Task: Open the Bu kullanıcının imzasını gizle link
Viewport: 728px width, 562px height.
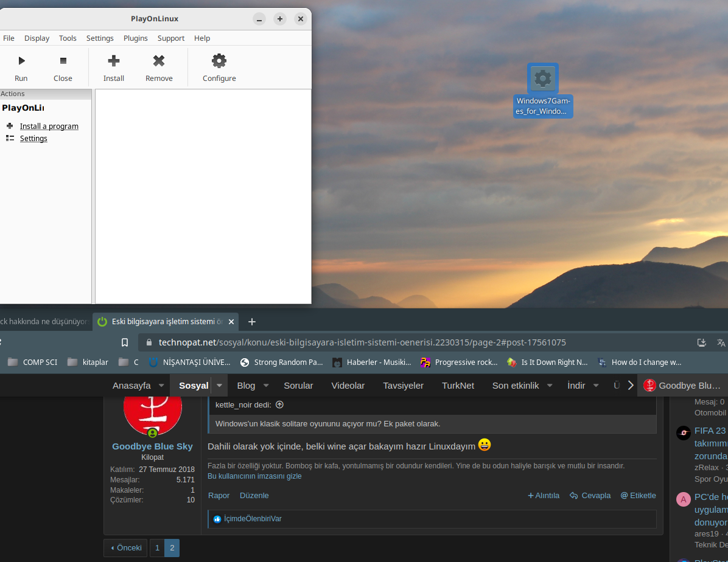Action: [x=254, y=476]
